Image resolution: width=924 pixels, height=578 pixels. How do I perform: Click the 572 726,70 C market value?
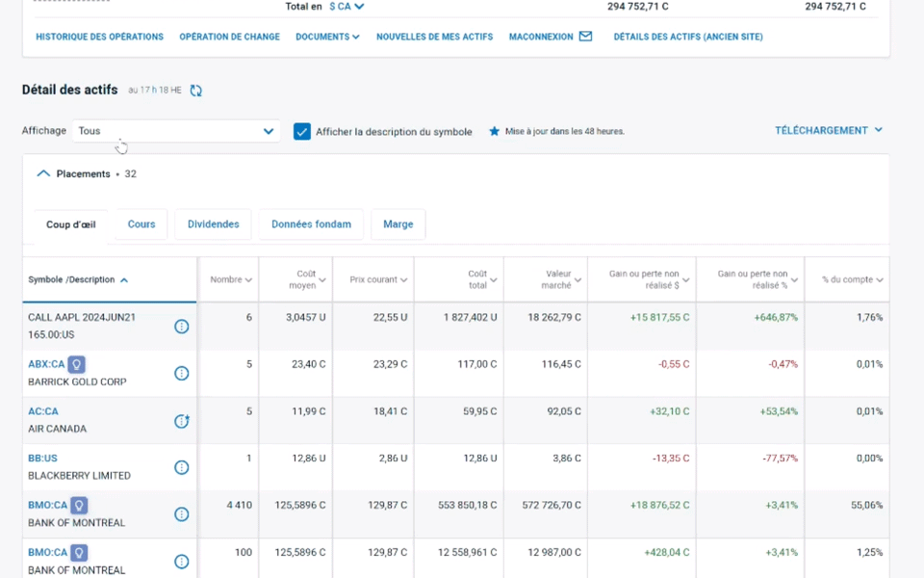(552, 506)
